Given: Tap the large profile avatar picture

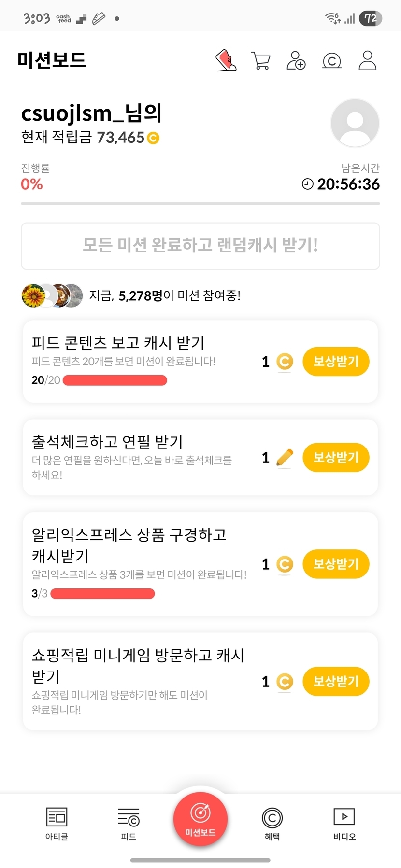Looking at the screenshot, I should [355, 123].
